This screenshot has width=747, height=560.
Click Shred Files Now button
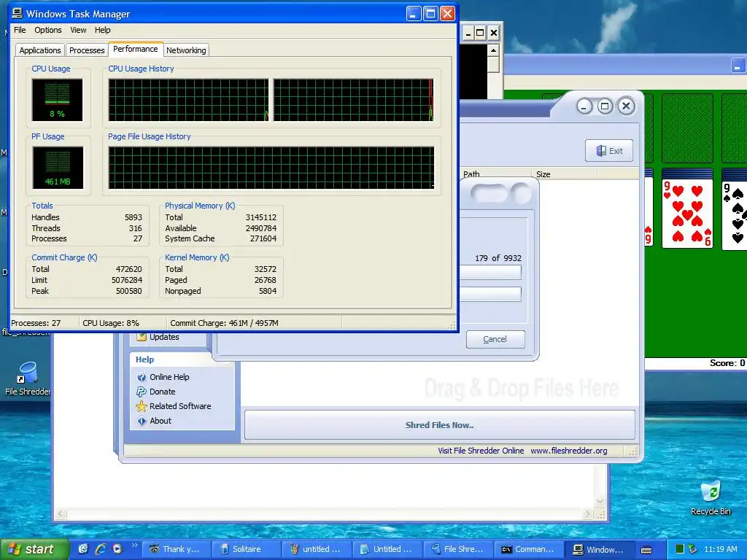coord(439,425)
